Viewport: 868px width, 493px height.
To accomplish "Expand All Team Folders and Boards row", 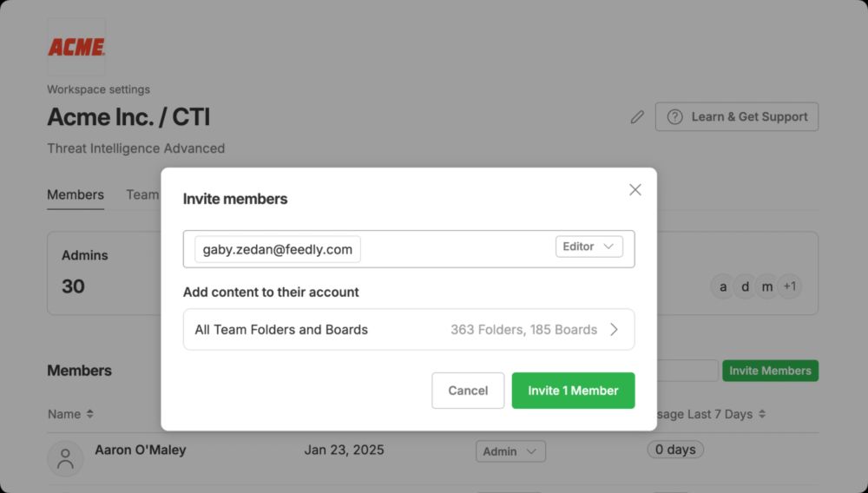I will 409,329.
